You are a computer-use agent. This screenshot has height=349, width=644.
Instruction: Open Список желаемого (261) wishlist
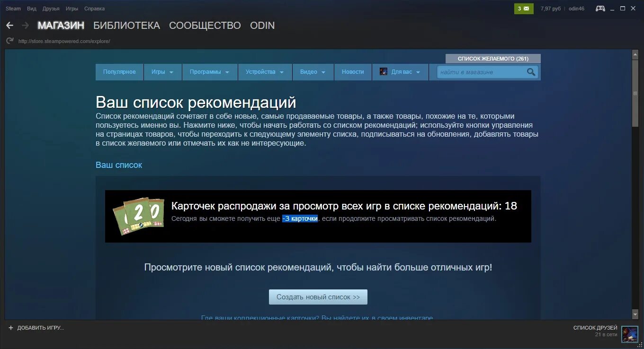493,59
